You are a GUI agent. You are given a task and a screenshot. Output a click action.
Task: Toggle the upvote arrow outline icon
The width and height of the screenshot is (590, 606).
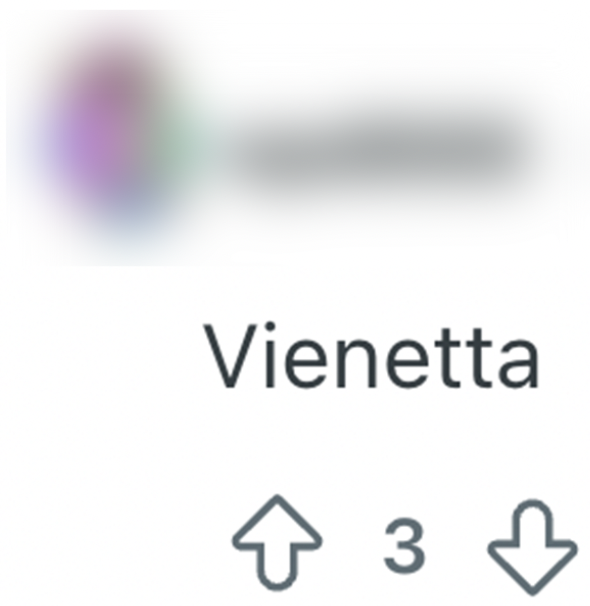277,542
